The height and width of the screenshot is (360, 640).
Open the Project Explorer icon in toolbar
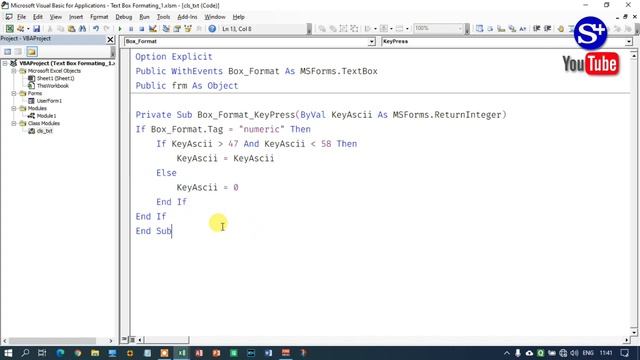[x=166, y=29]
